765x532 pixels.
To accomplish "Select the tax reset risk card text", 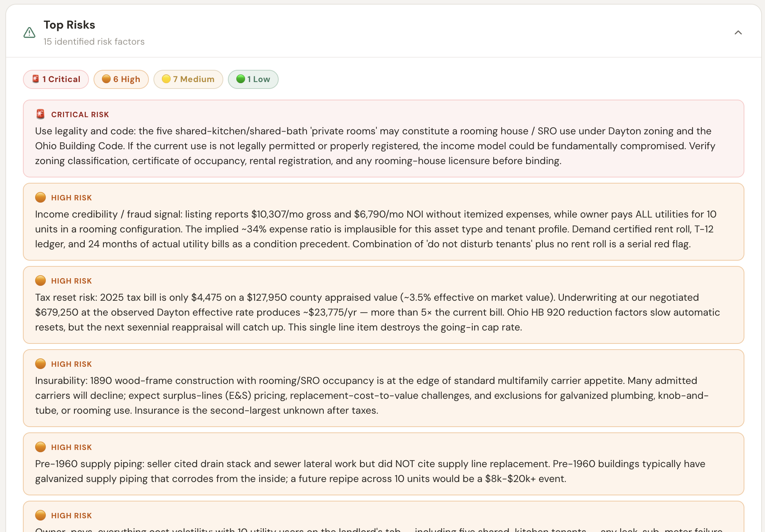I will tap(378, 312).
